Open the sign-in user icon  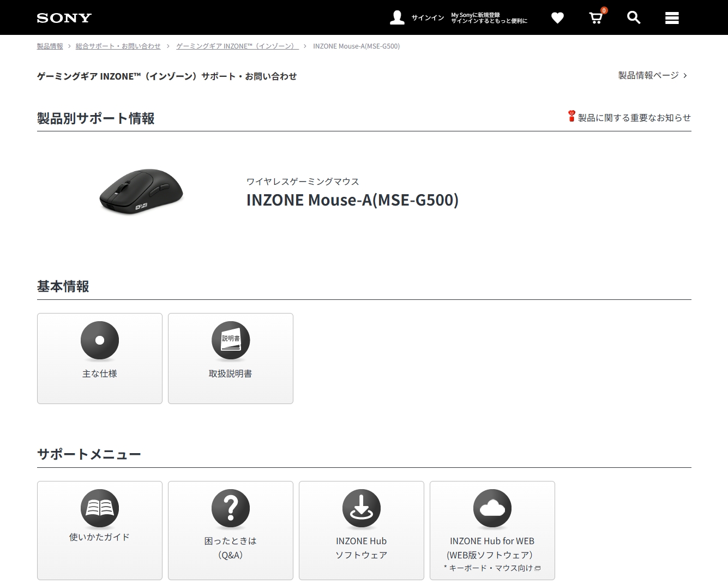pyautogui.click(x=397, y=17)
